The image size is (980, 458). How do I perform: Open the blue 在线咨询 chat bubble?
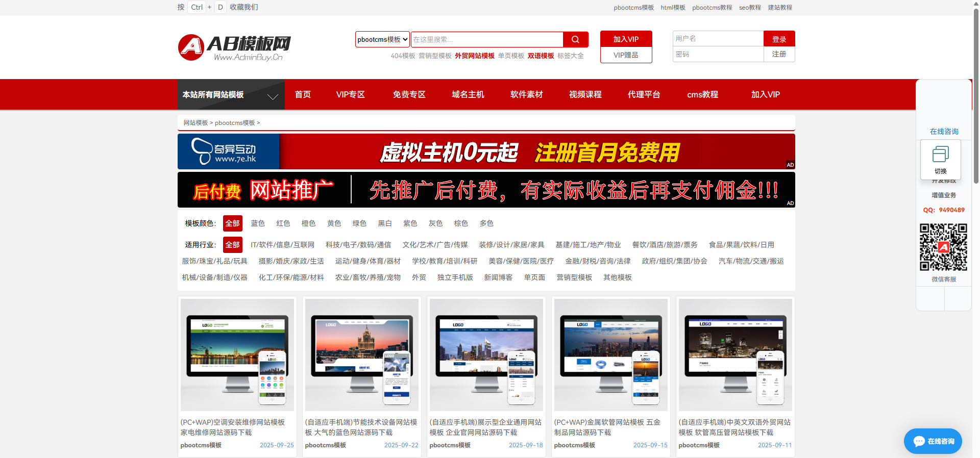coord(933,441)
